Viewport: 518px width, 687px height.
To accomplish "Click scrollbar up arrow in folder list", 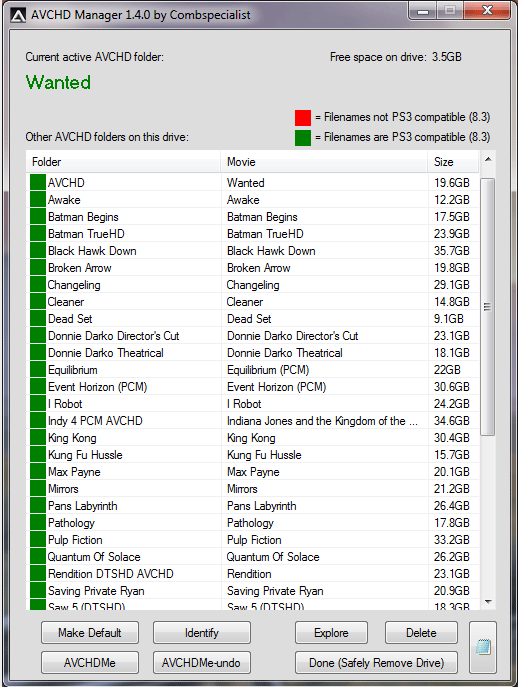I will click(488, 159).
